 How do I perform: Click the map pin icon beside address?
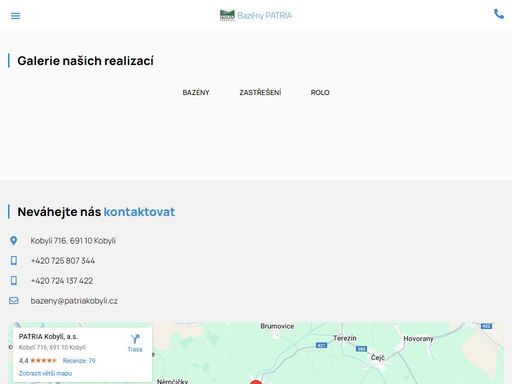tap(14, 240)
